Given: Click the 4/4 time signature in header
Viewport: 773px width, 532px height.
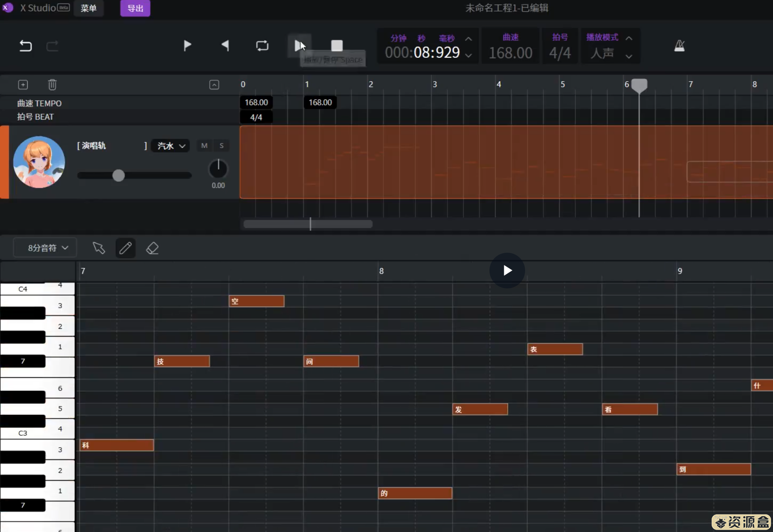Looking at the screenshot, I should [x=560, y=53].
